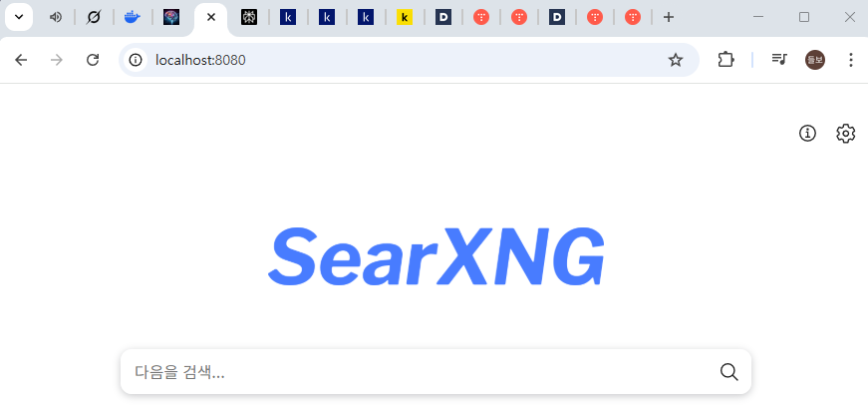Switch to the Docker whale tab

click(133, 17)
